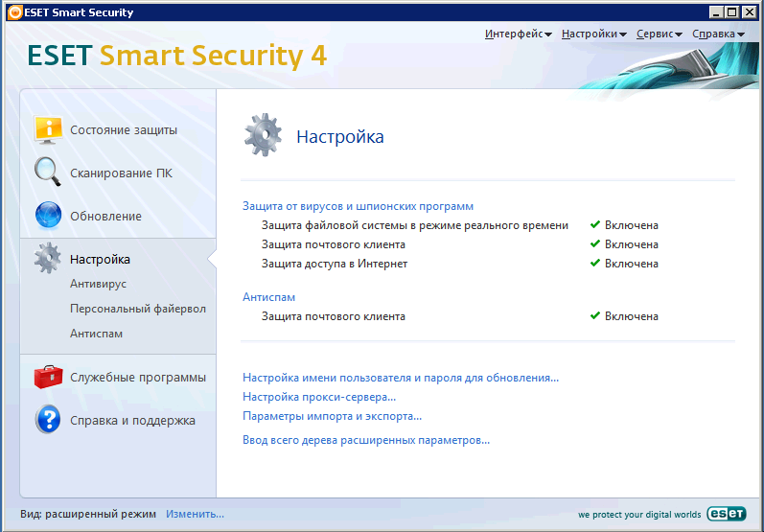Open Справка и поддержка section

point(132,421)
